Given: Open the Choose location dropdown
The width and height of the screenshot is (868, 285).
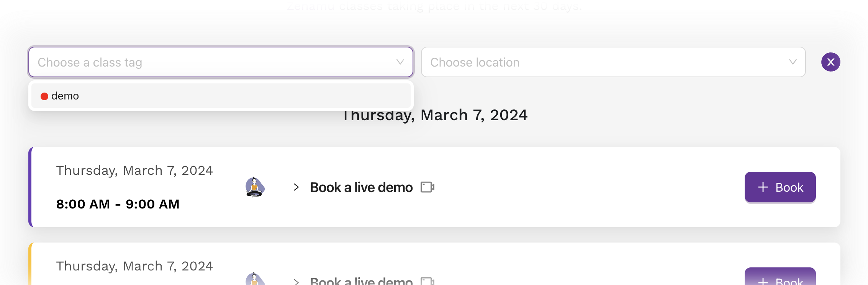Looking at the screenshot, I should click(x=613, y=62).
